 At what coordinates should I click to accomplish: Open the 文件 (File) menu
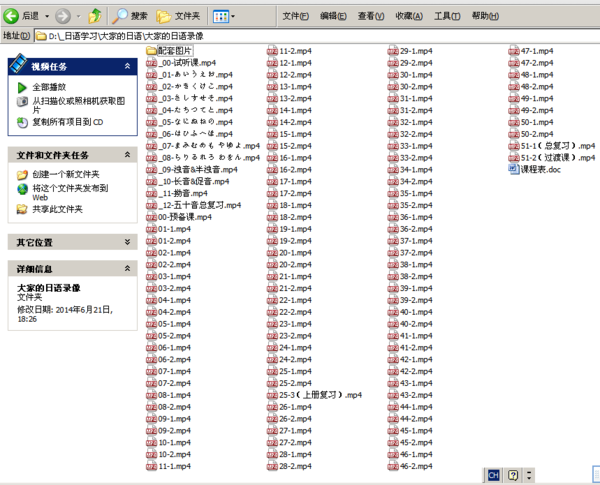pyautogui.click(x=295, y=16)
